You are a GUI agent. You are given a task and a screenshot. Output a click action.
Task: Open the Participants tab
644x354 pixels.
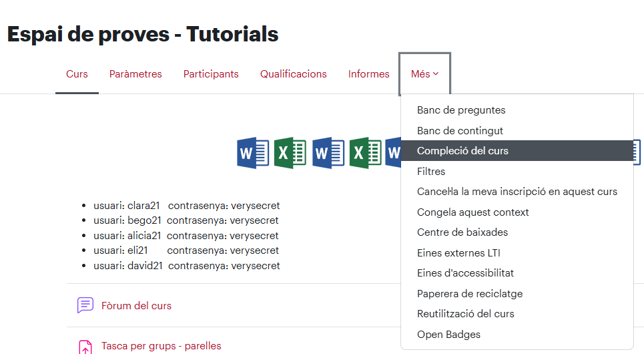211,74
